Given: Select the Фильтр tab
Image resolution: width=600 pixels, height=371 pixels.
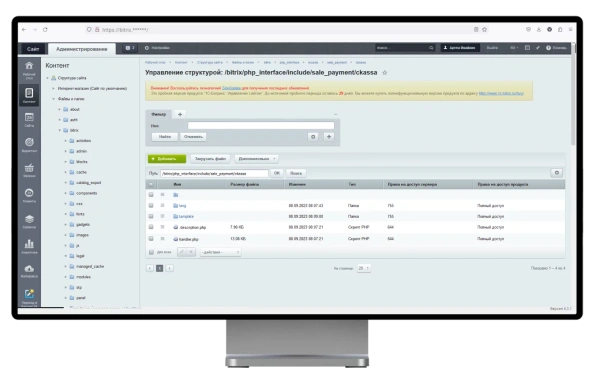Looking at the screenshot, I should [x=158, y=114].
